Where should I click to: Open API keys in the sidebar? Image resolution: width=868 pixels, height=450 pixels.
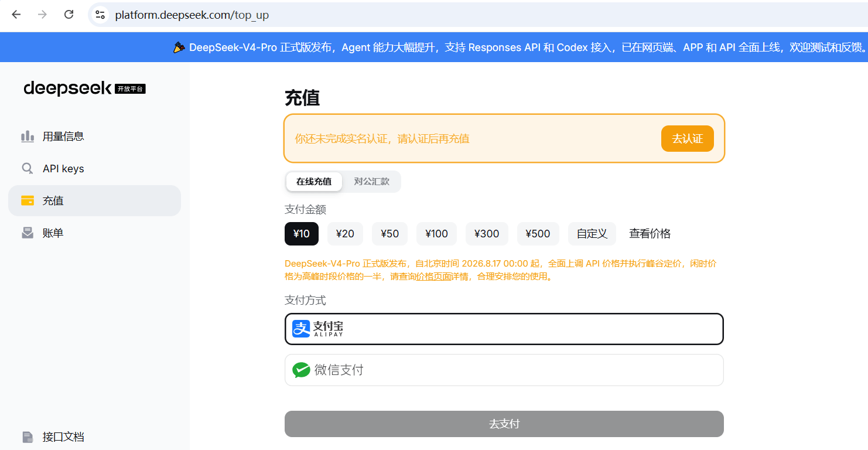[94, 169]
